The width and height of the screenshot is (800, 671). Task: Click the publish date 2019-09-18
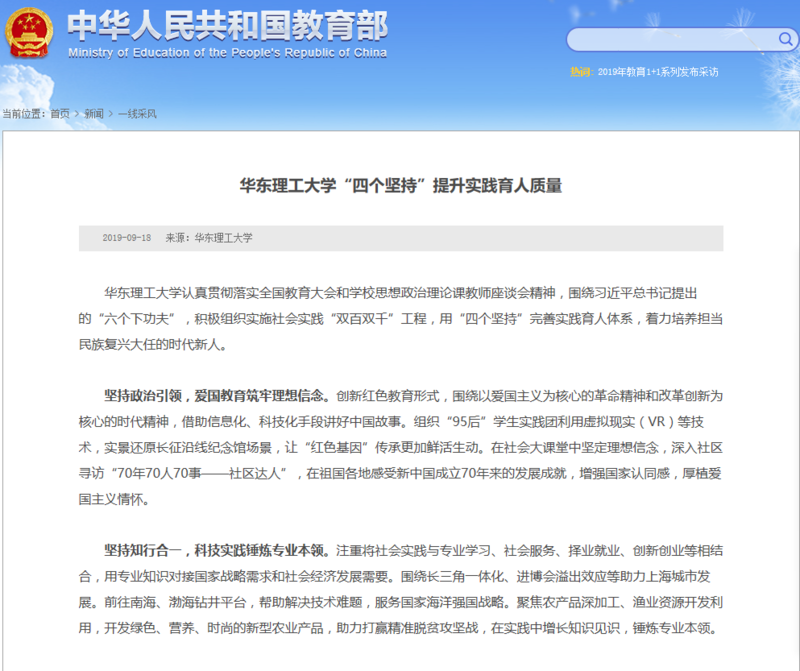(x=126, y=238)
